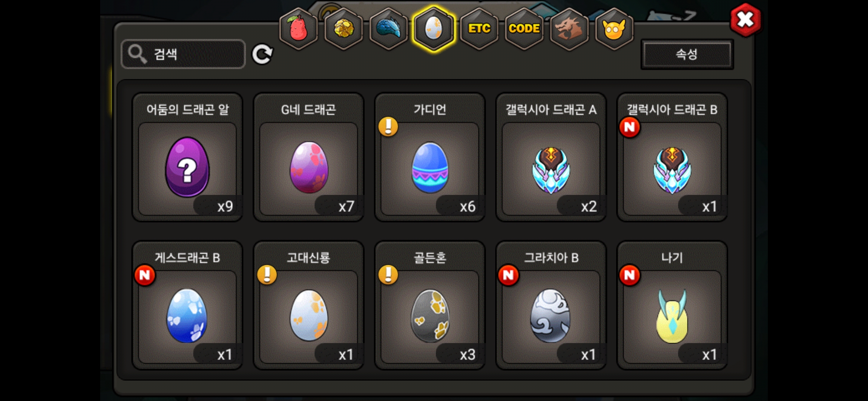This screenshot has height=401, width=868.
Task: Open the fruit food category tab
Action: 299,29
